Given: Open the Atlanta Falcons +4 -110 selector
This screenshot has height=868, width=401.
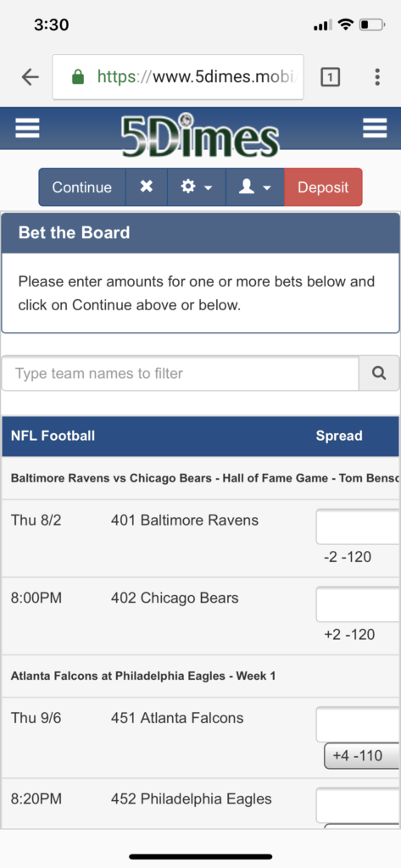Looking at the screenshot, I should [362, 755].
